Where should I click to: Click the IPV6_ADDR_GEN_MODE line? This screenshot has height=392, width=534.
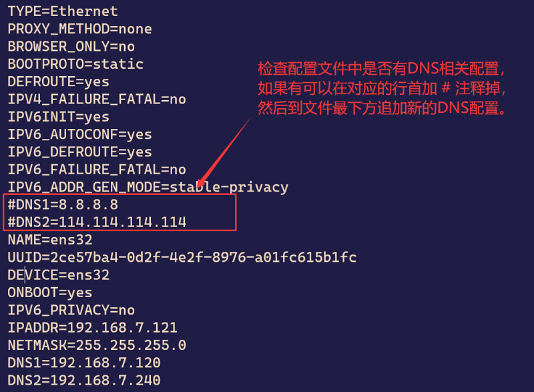148,187
